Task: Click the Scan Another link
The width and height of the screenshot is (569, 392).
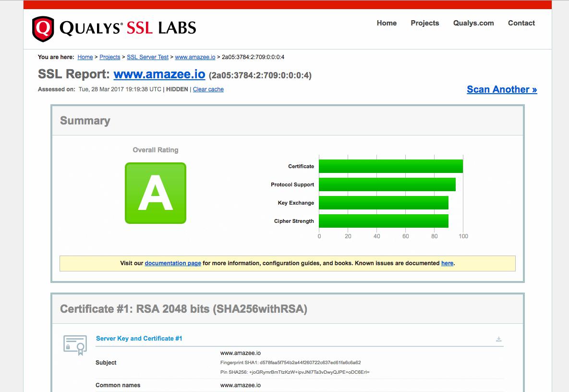Action: tap(502, 89)
